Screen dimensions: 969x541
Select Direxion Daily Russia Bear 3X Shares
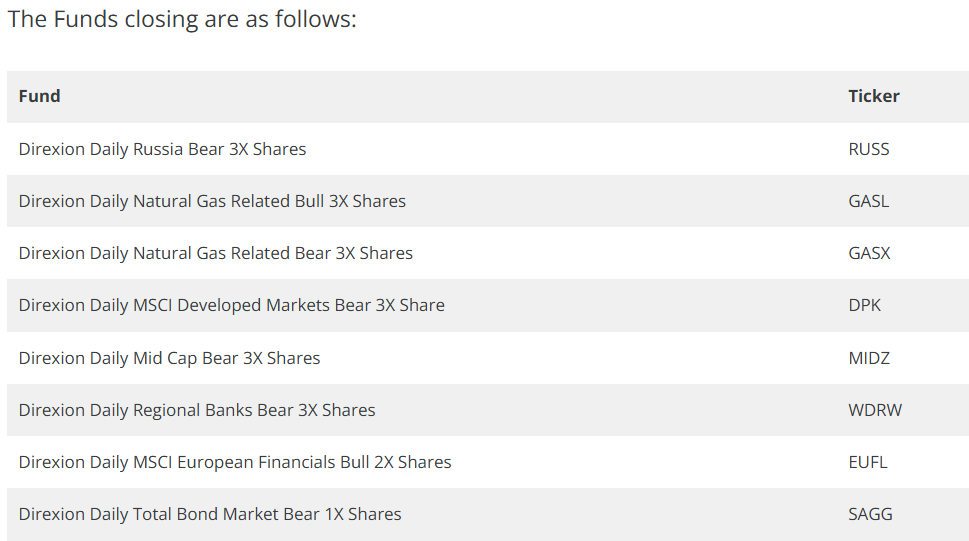pos(163,149)
